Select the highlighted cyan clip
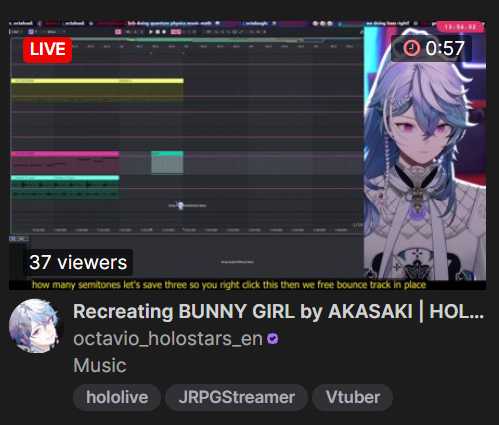Image resolution: width=499 pixels, height=425 pixels. pyautogui.click(x=167, y=162)
